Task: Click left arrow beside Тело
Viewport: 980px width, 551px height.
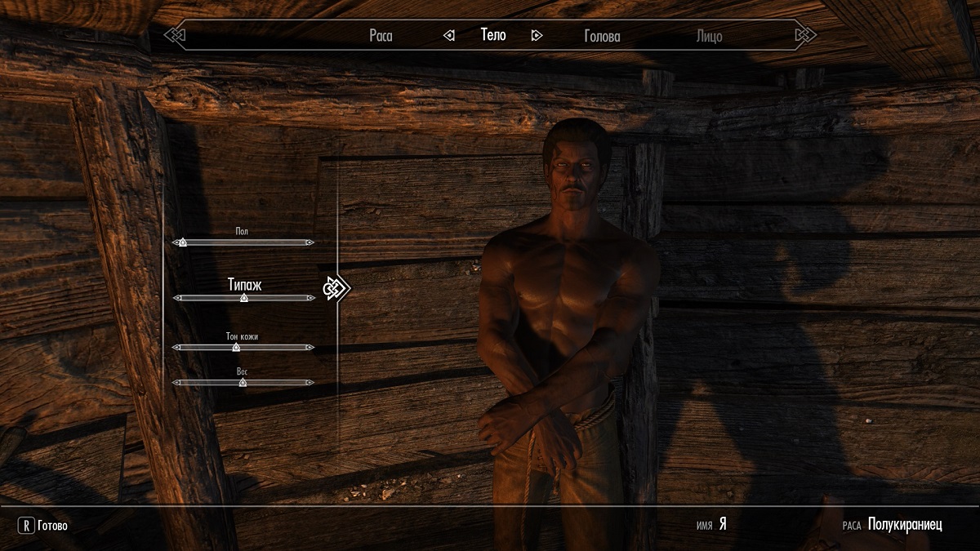Action: click(x=448, y=35)
